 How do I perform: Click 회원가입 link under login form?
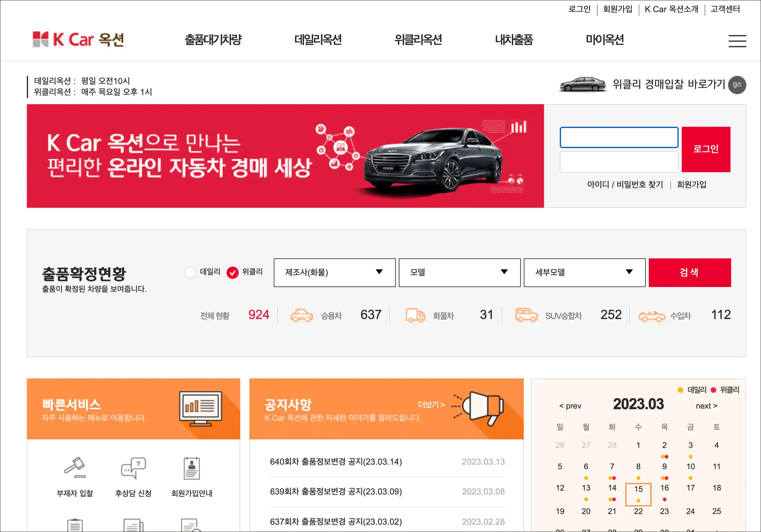click(x=691, y=185)
